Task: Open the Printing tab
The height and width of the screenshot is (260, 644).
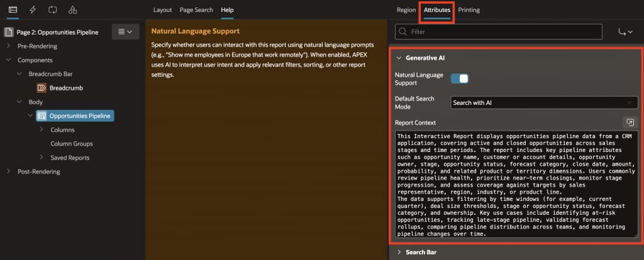Action: [469, 10]
